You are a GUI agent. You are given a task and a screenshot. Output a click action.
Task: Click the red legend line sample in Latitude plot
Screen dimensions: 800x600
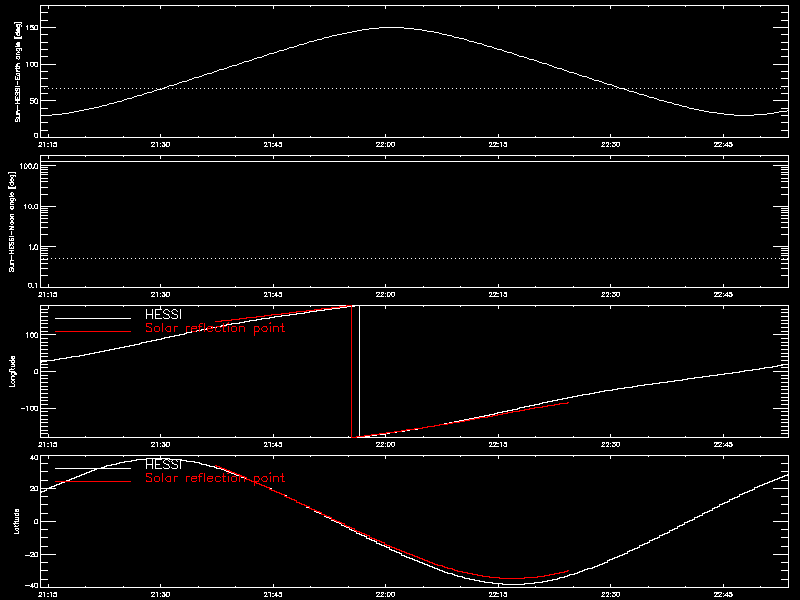[x=93, y=482]
